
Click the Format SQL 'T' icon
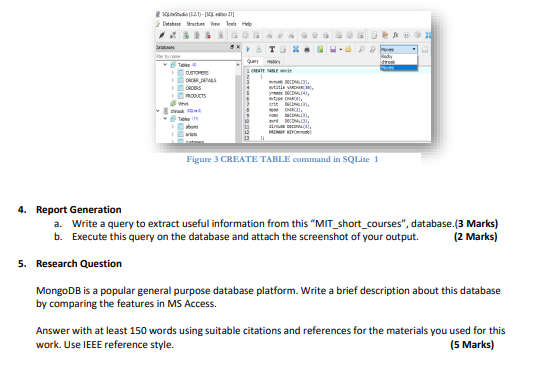coord(272,49)
